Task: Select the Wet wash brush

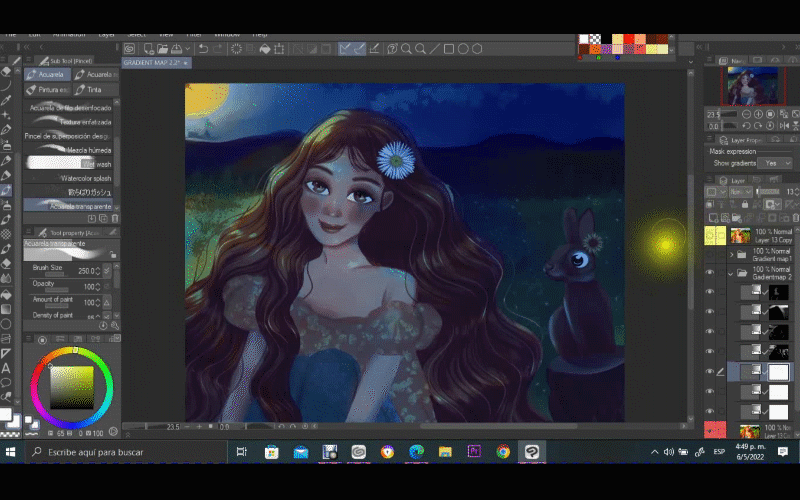Action: 70,163
